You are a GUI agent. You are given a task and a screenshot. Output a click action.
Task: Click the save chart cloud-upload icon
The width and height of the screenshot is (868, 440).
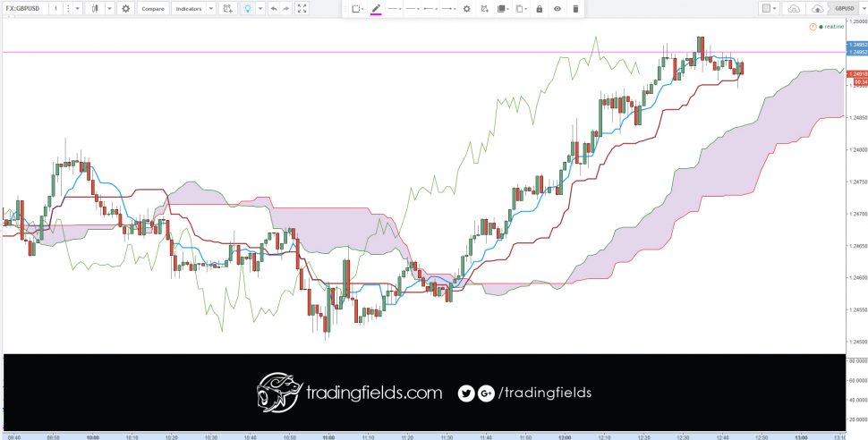tap(818, 8)
